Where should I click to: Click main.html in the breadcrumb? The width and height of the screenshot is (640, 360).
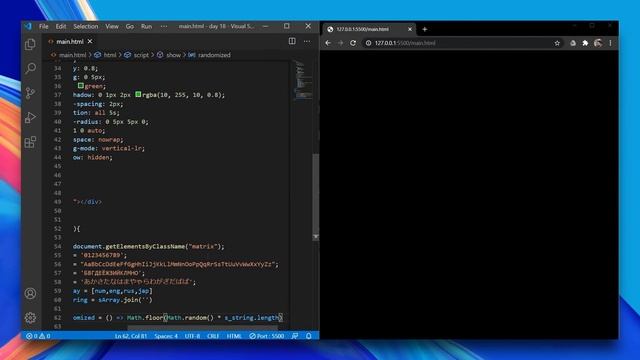point(72,55)
